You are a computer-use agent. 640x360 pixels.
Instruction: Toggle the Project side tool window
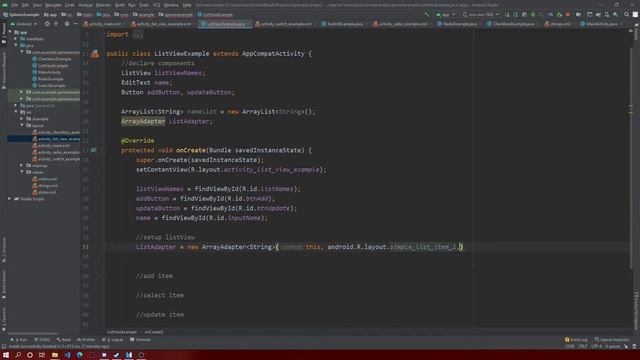tap(4, 33)
